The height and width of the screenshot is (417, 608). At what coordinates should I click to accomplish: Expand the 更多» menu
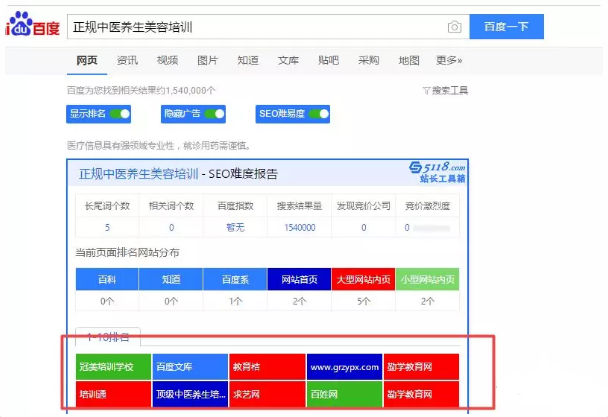click(x=449, y=60)
